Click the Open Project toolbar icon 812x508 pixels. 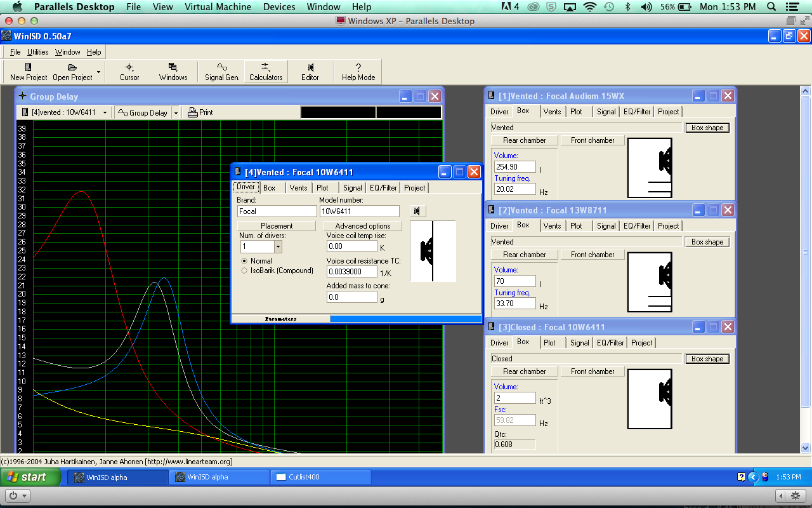point(72,71)
